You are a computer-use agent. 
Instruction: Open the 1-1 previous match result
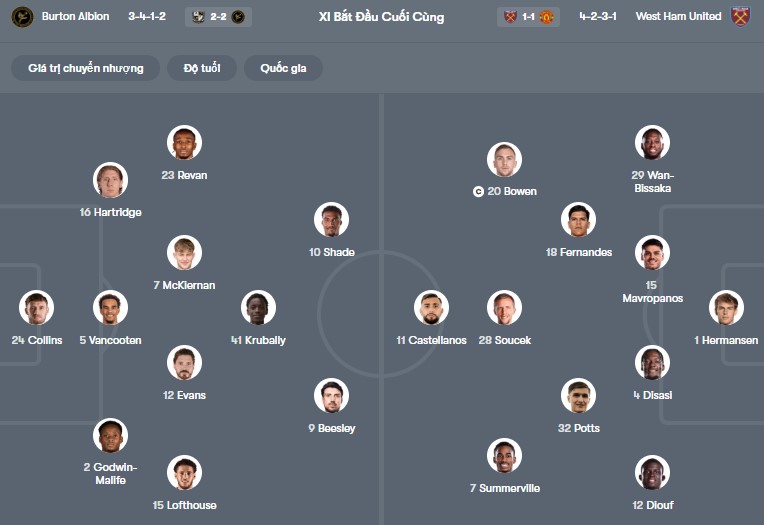528,17
